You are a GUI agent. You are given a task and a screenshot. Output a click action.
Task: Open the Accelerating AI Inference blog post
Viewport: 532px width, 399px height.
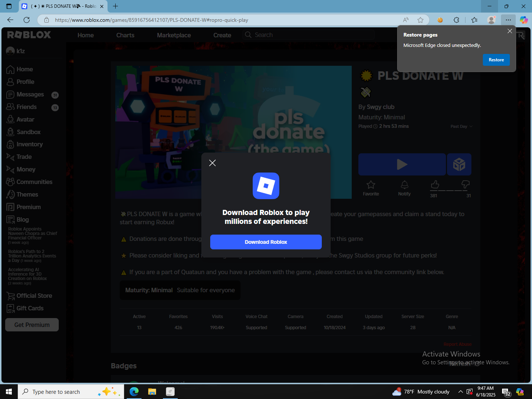click(x=27, y=276)
